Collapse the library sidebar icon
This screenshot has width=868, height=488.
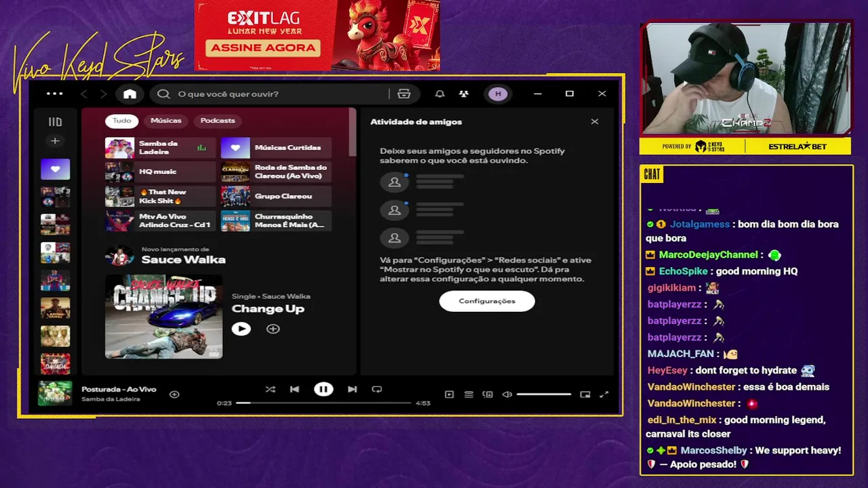click(x=55, y=122)
